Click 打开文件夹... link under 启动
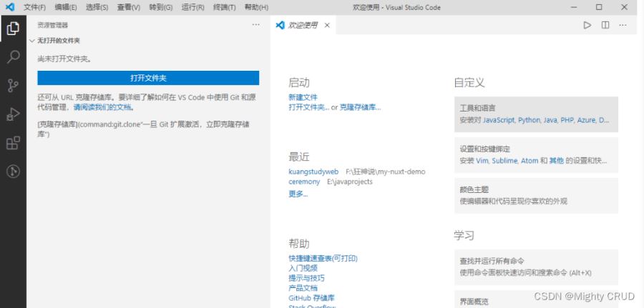The height and width of the screenshot is (308, 644). tap(309, 107)
